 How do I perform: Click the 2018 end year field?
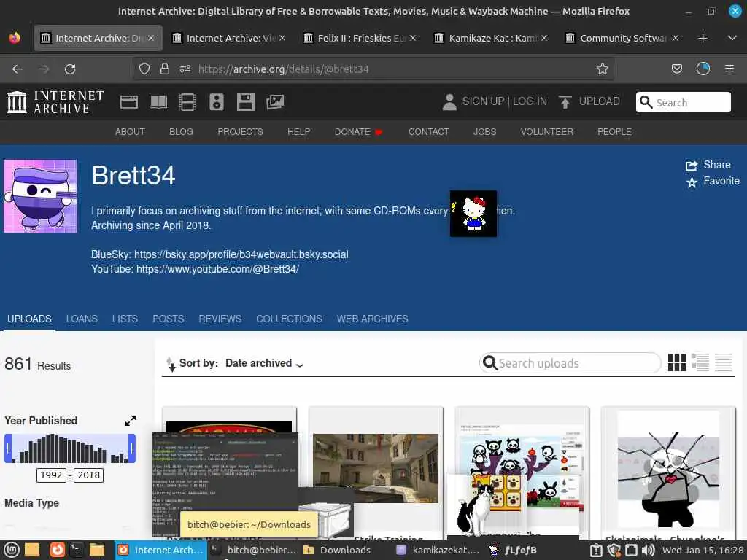(88, 475)
